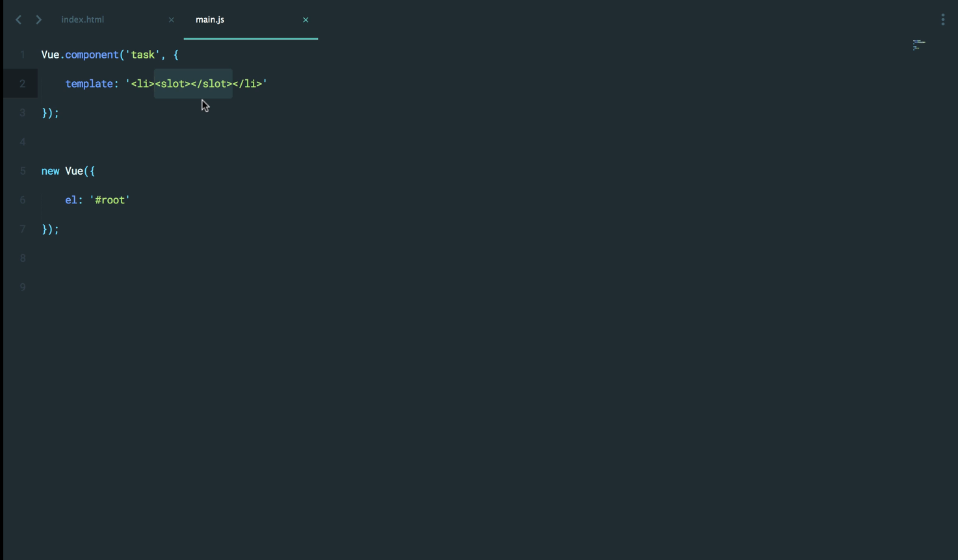This screenshot has height=560, width=958.
Task: Click line number 1 in the gutter
Action: [22, 55]
